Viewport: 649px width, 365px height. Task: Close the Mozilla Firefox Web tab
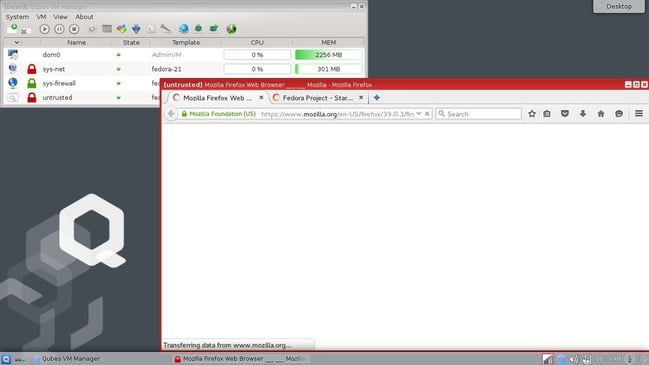pos(261,98)
